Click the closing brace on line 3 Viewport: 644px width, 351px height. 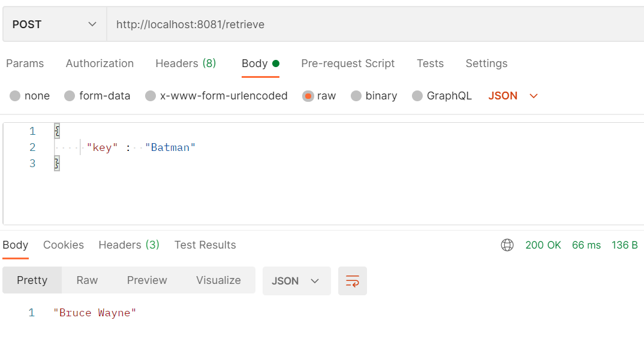pyautogui.click(x=57, y=164)
